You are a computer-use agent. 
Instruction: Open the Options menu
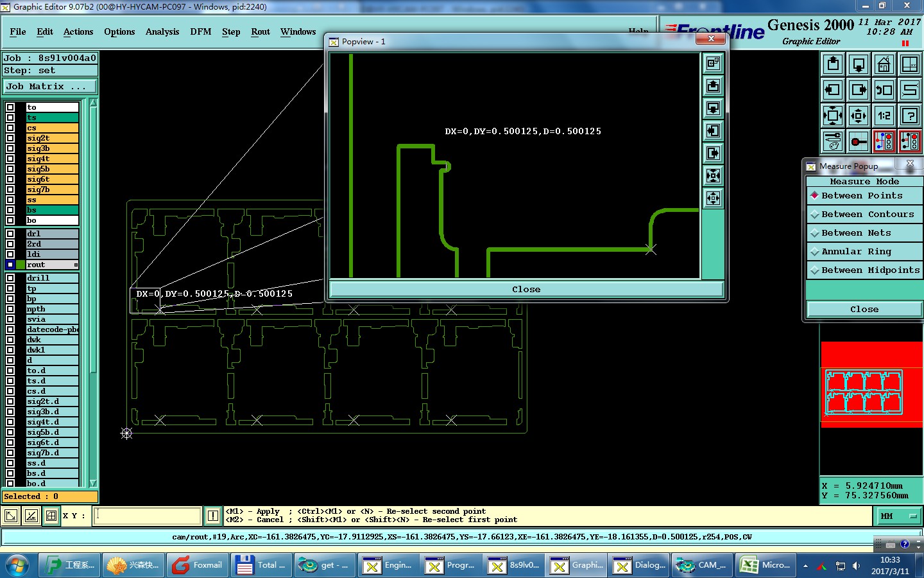pyautogui.click(x=119, y=32)
